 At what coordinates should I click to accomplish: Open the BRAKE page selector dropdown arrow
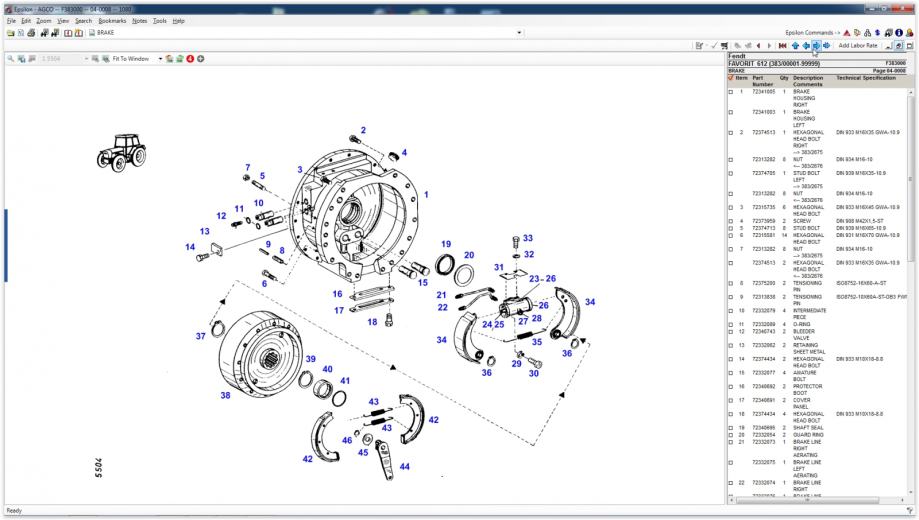pos(519,33)
